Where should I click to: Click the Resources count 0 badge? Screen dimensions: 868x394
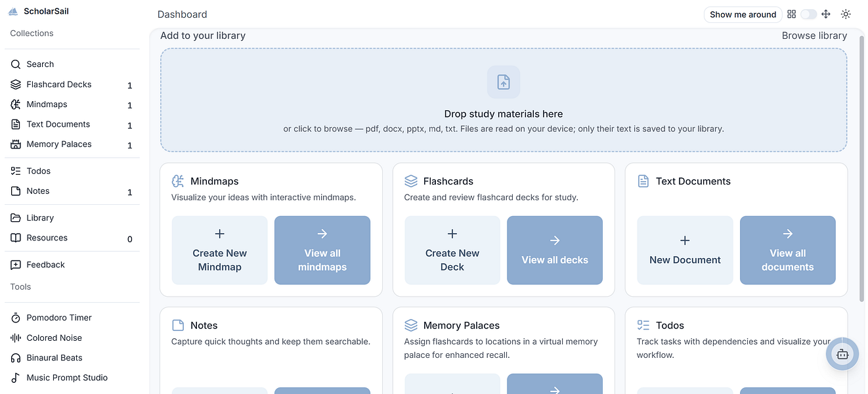pos(130,239)
